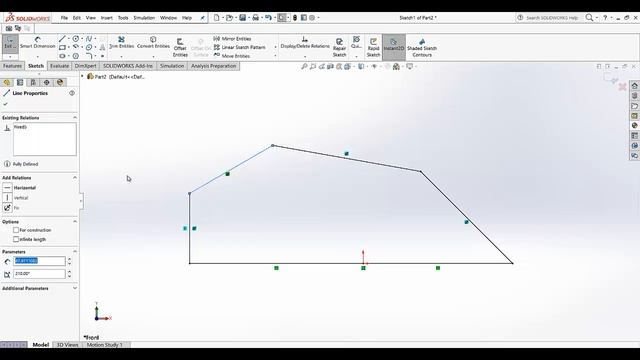Switch to the Features tab

click(x=12, y=66)
